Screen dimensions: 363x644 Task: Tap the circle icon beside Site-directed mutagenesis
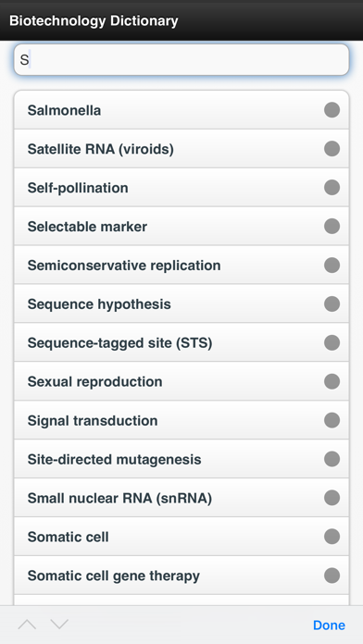click(x=332, y=459)
